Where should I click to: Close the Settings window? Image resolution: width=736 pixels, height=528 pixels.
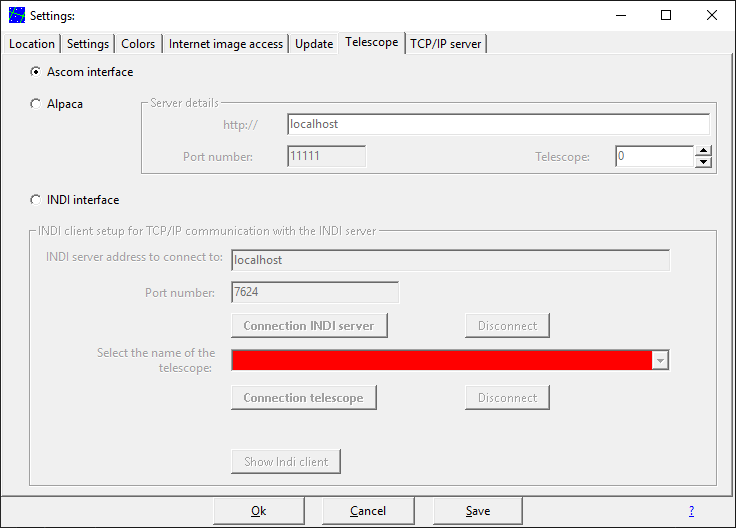point(712,15)
